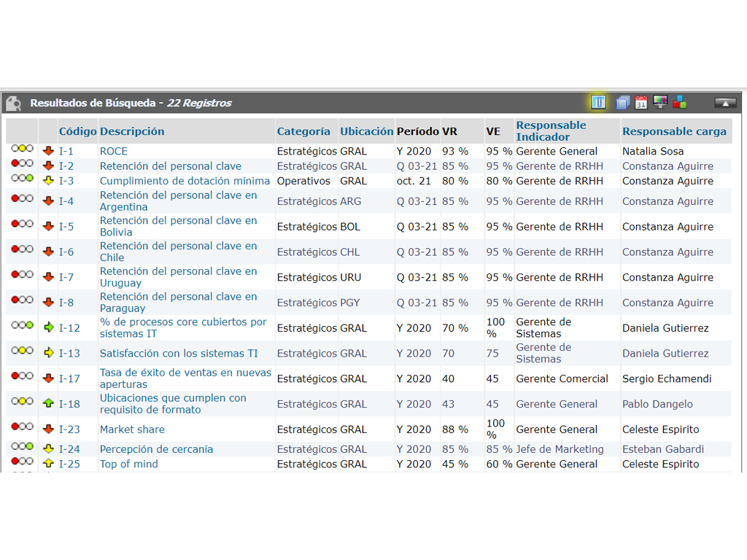Sort by the Categoría column header

[x=303, y=131]
